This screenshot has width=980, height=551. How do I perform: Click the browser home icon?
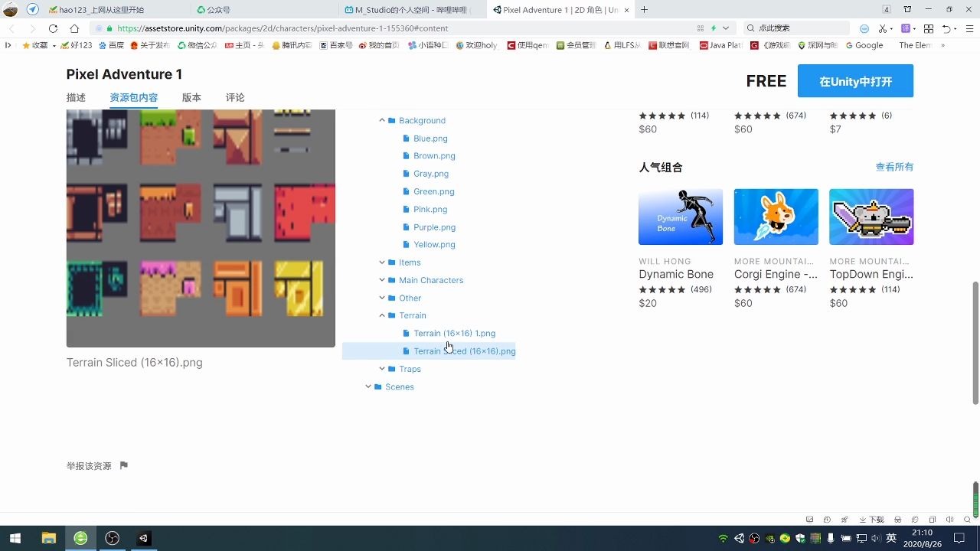point(74,28)
